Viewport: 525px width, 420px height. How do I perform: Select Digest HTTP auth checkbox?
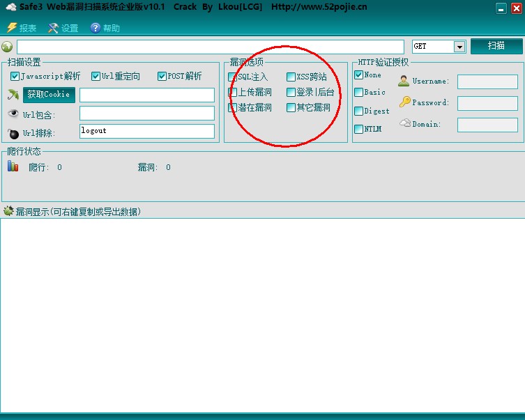click(x=358, y=111)
